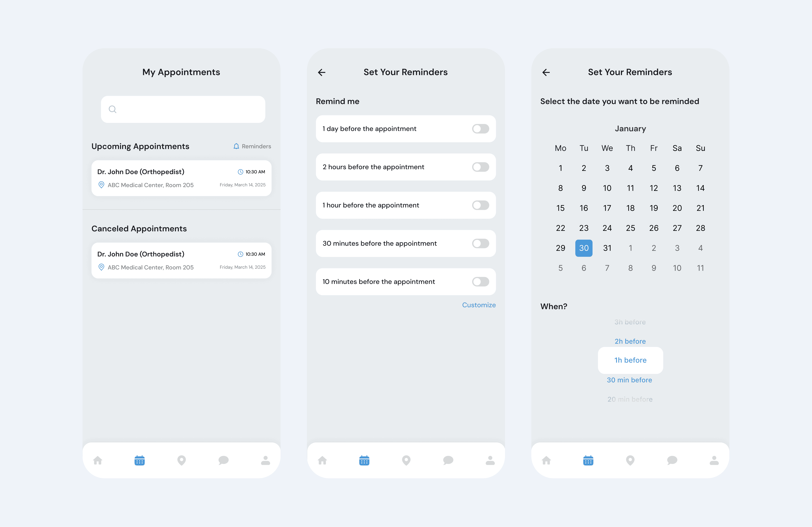This screenshot has width=812, height=527.
Task: Open the calendar tab in the right phone's nav bar
Action: (588, 461)
